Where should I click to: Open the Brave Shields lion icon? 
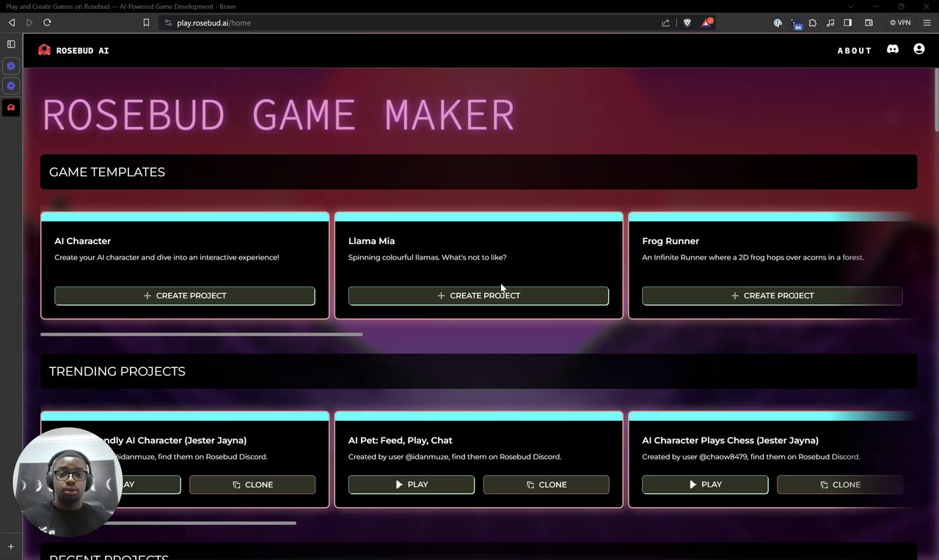(x=687, y=23)
